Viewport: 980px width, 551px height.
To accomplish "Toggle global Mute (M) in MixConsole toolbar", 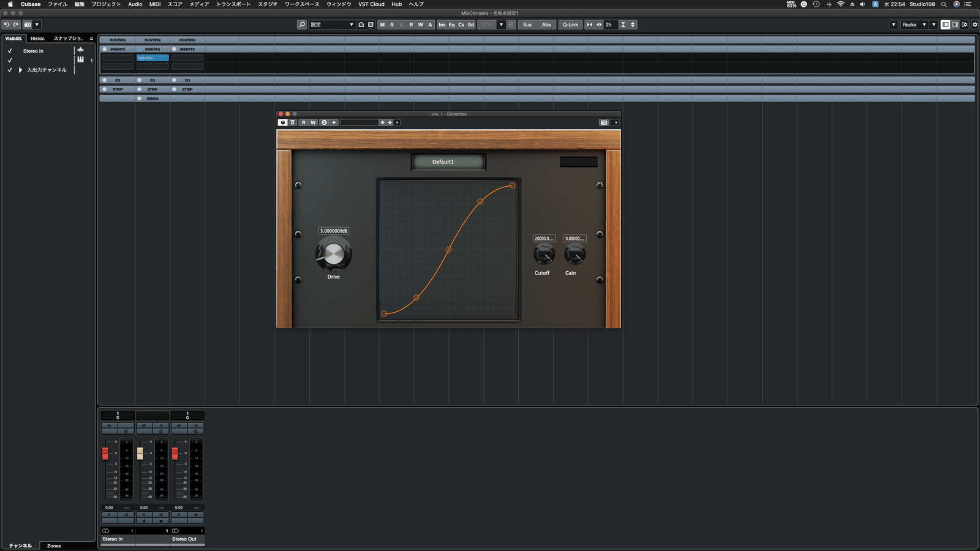I will 382,24.
